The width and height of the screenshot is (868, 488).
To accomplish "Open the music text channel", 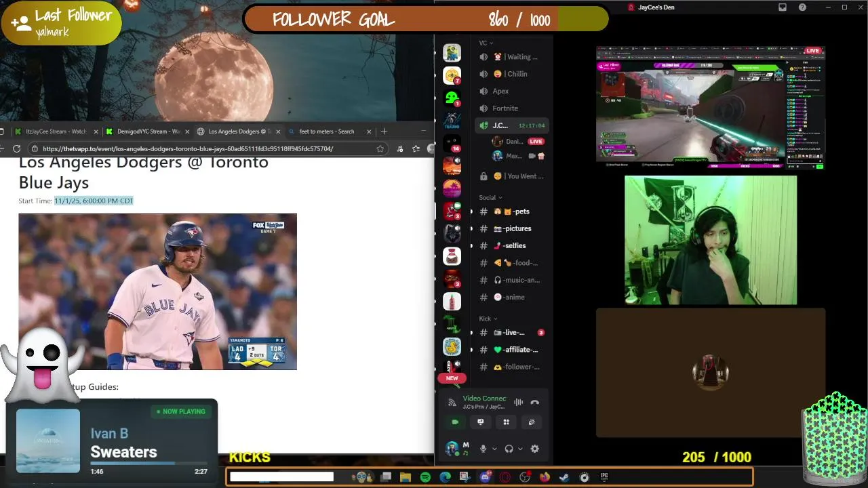I will click(513, 280).
